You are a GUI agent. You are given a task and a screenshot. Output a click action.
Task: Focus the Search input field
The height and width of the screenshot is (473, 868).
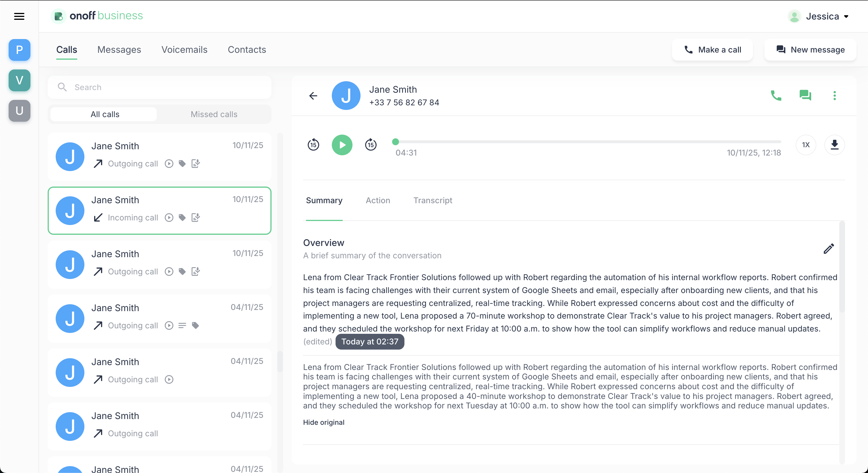(x=159, y=87)
